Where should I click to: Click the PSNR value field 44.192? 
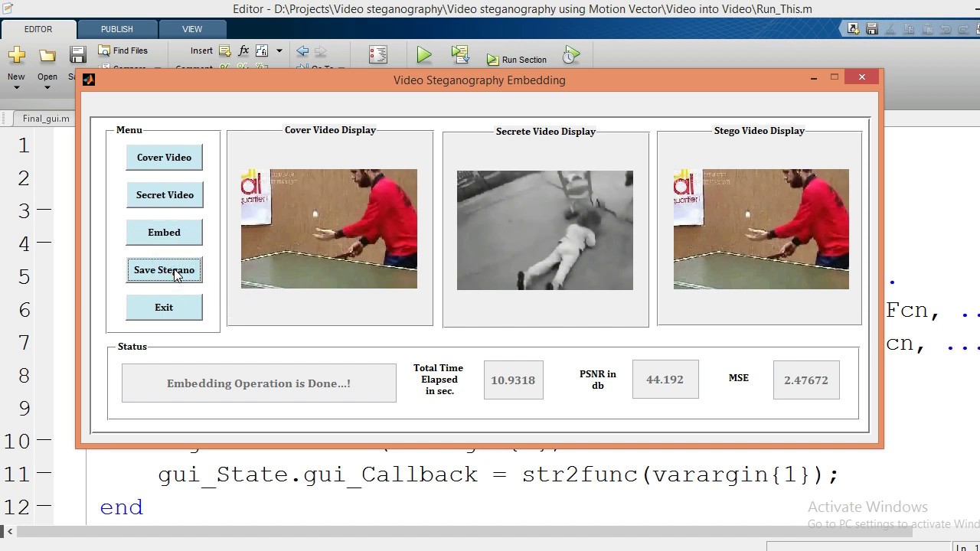(x=665, y=380)
